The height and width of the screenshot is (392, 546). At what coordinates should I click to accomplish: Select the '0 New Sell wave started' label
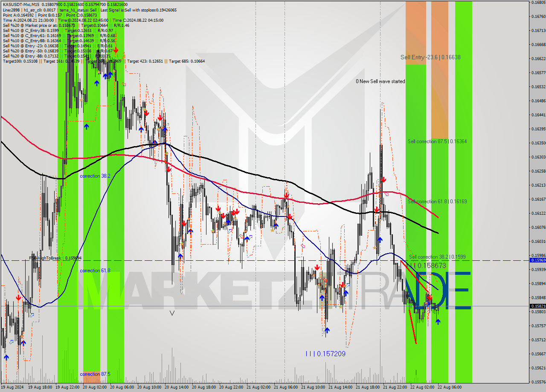pyautogui.click(x=381, y=81)
